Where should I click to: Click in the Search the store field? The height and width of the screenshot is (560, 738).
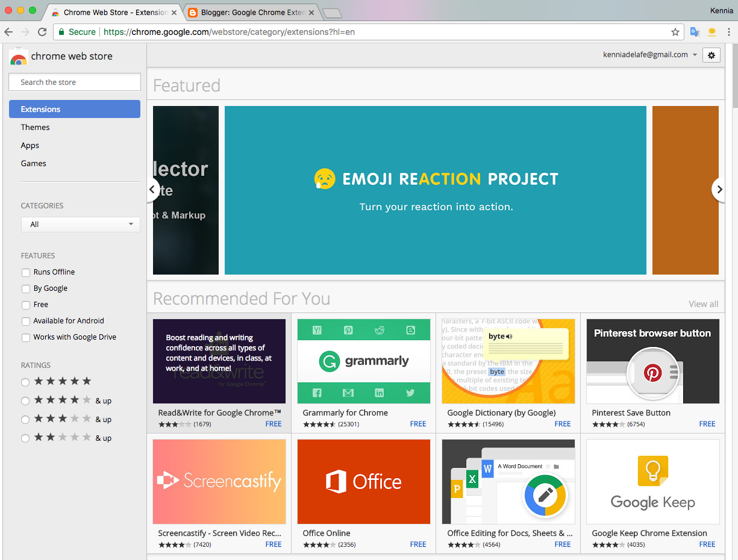[x=75, y=82]
